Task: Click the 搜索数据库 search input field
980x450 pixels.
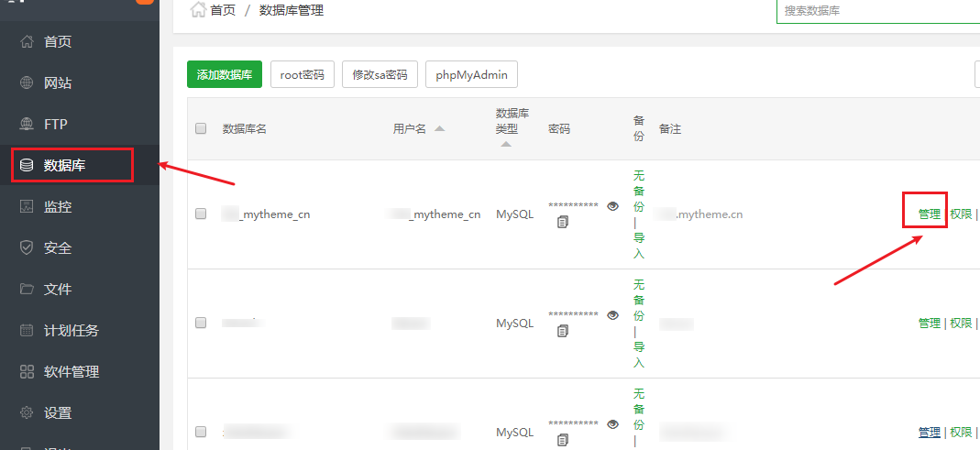Action: (875, 11)
